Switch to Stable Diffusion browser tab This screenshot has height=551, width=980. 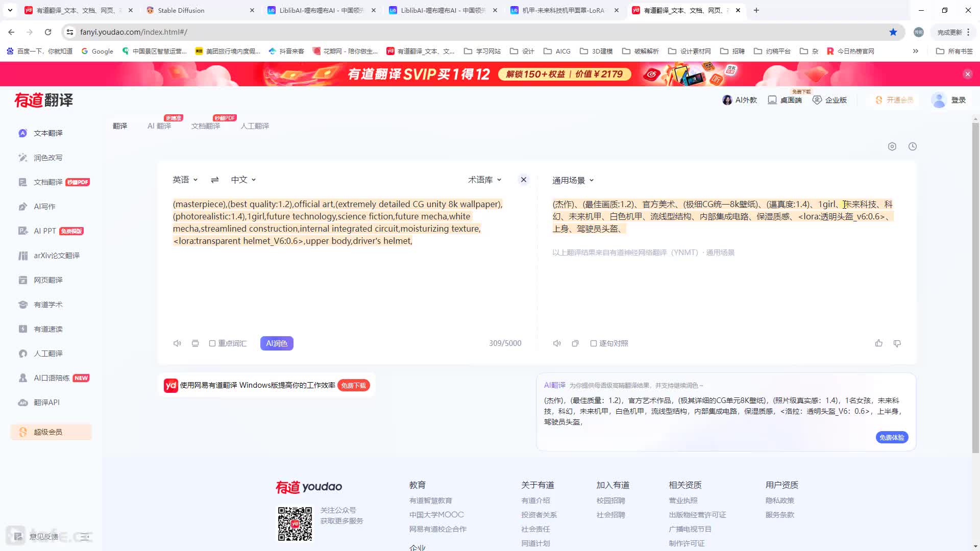pos(199,10)
